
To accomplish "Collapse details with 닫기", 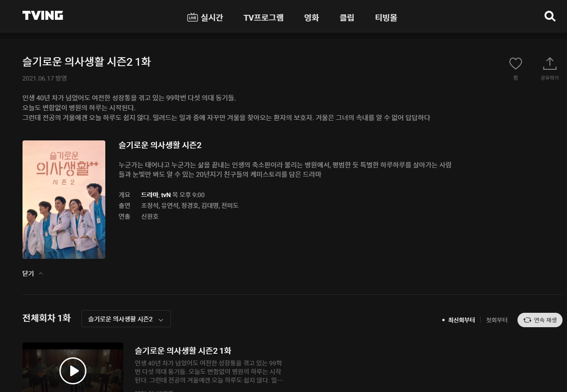I will 33,274.
